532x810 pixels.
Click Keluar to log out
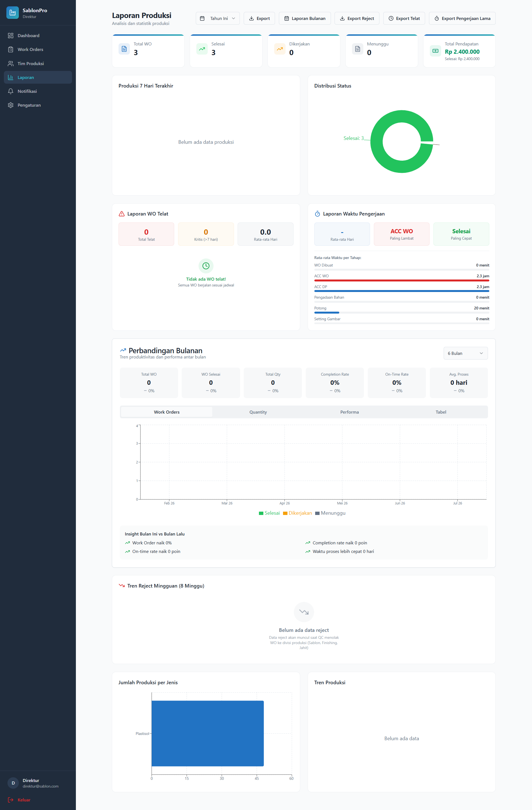pos(38,800)
